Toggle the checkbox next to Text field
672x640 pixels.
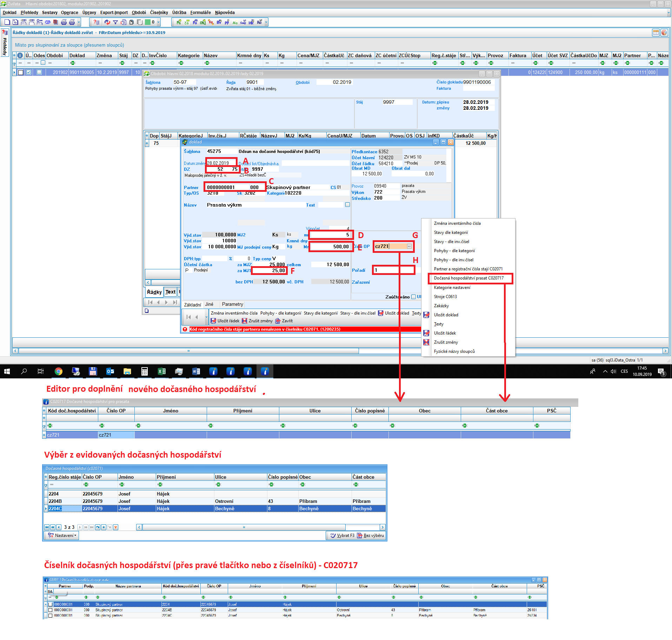click(347, 205)
